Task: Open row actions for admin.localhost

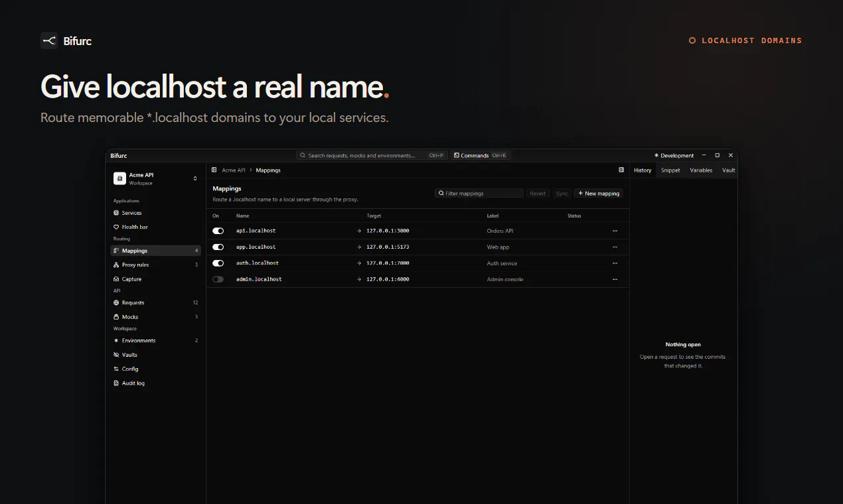Action: (x=615, y=279)
